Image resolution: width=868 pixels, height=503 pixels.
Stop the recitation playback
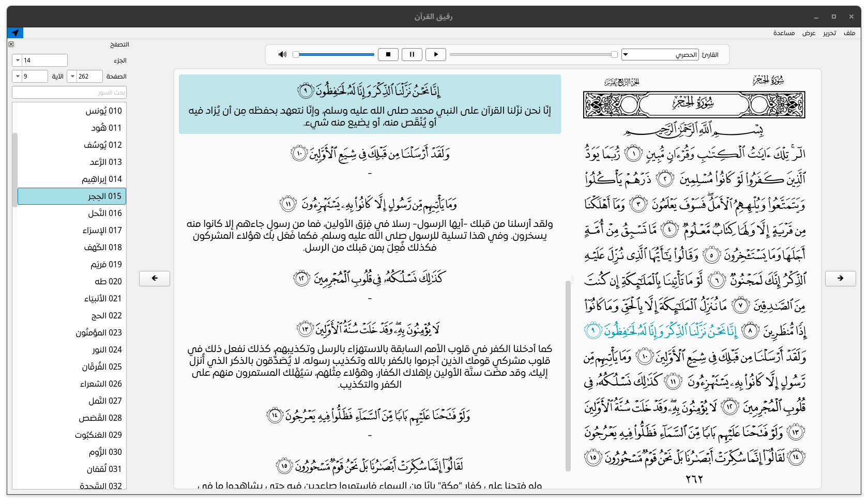pyautogui.click(x=388, y=54)
